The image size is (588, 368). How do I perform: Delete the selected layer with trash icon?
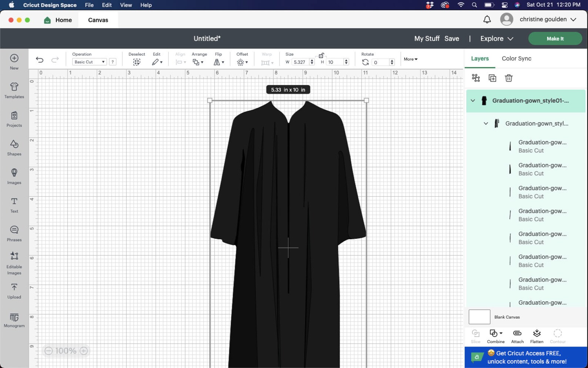click(x=508, y=78)
